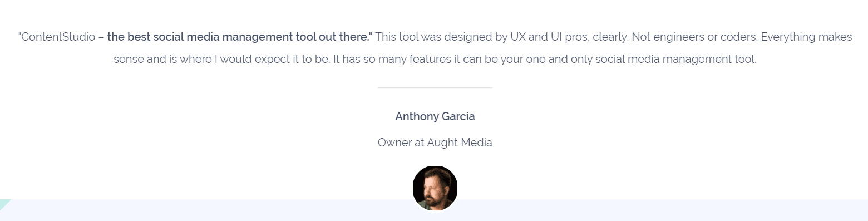
Task: Click the word "ContentStudio" starting the quote
Action: 58,37
